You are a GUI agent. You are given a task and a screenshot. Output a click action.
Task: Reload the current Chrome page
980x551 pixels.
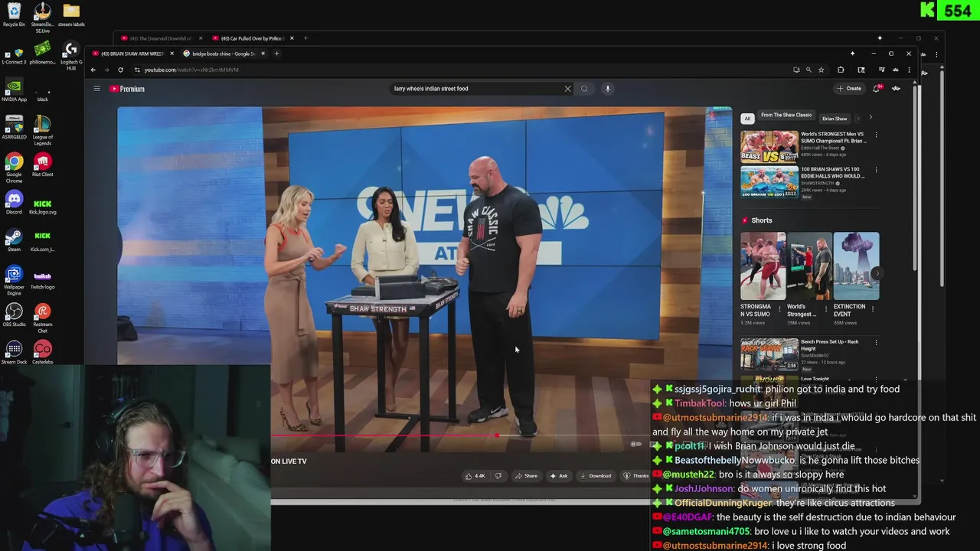click(120, 70)
